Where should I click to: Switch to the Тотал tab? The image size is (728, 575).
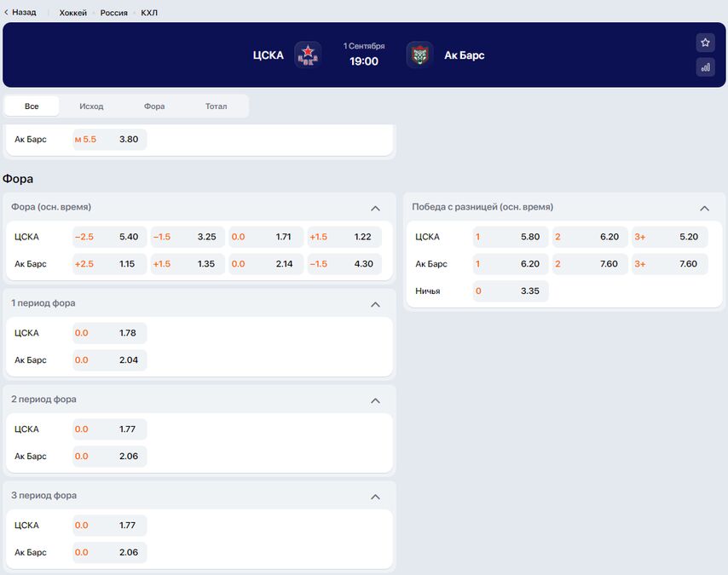tap(217, 106)
